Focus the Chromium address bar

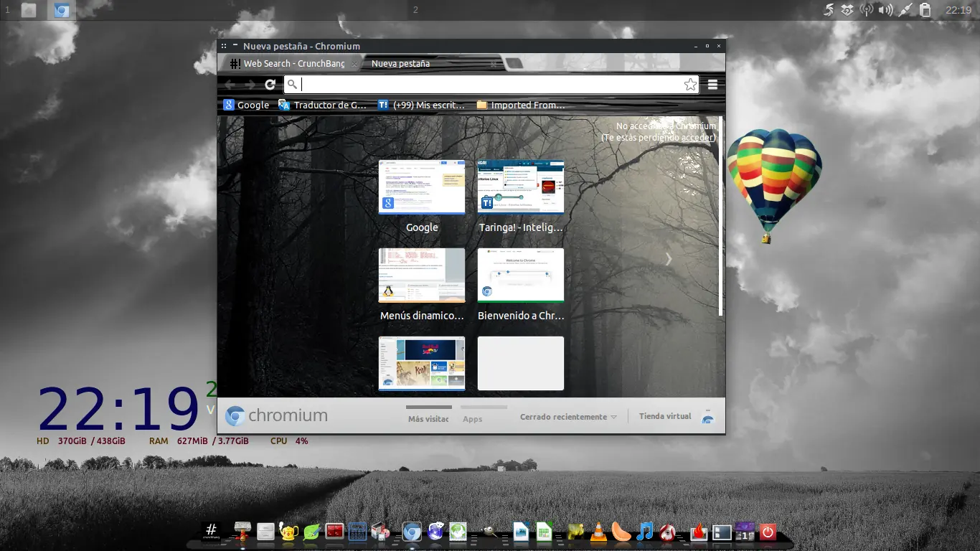pyautogui.click(x=491, y=85)
